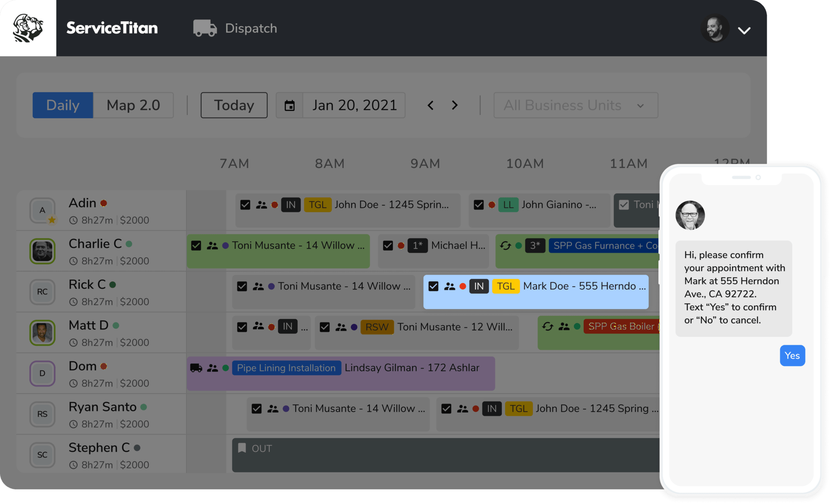
Task: Select the 'Mark Doe - 555 Herndo ...' job text
Action: click(585, 286)
